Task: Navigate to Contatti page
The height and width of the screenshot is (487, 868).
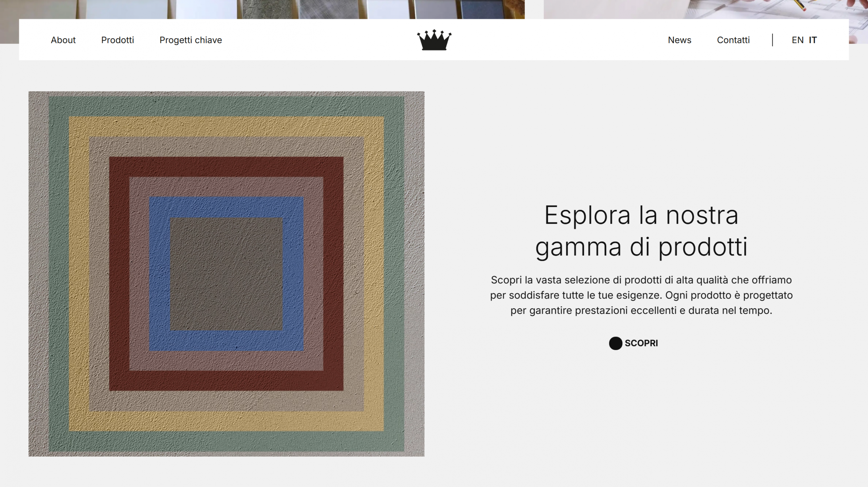Action: pyautogui.click(x=733, y=40)
